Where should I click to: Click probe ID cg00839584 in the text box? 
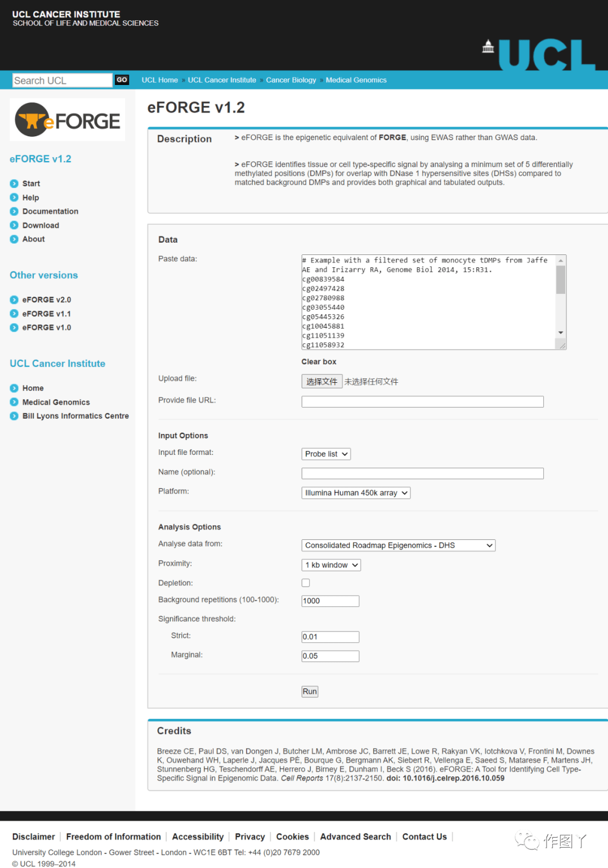coord(323,279)
